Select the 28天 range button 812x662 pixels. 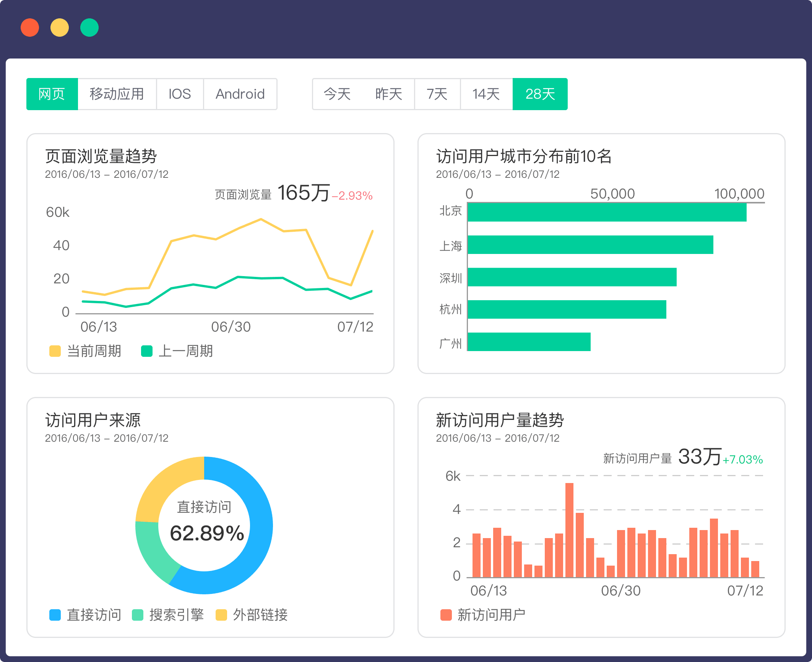pyautogui.click(x=540, y=94)
